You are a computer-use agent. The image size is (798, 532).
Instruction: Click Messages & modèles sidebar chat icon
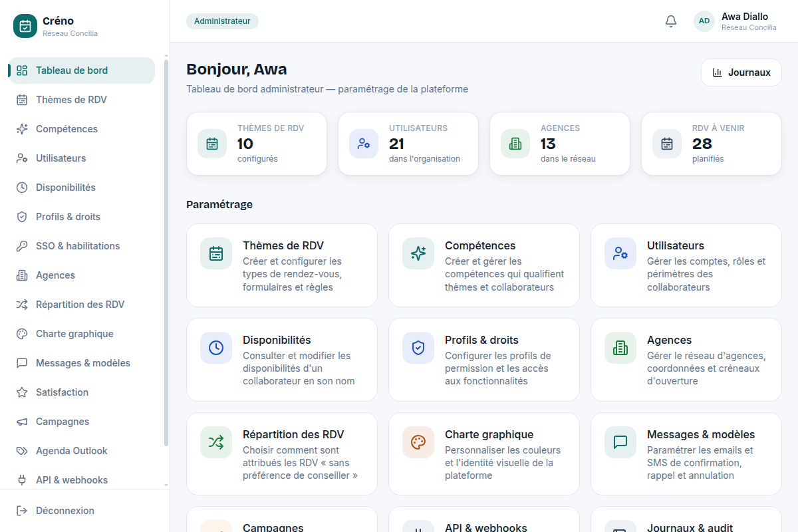(x=22, y=363)
